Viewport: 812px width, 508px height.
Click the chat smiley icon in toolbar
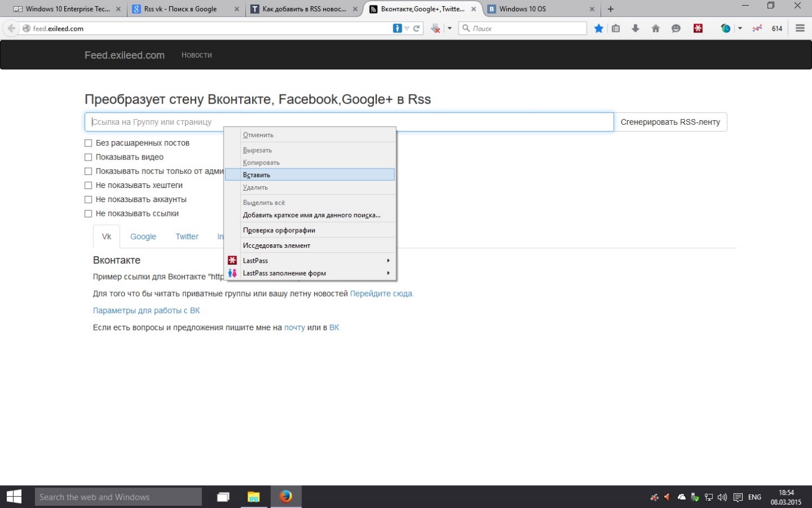[x=676, y=28]
